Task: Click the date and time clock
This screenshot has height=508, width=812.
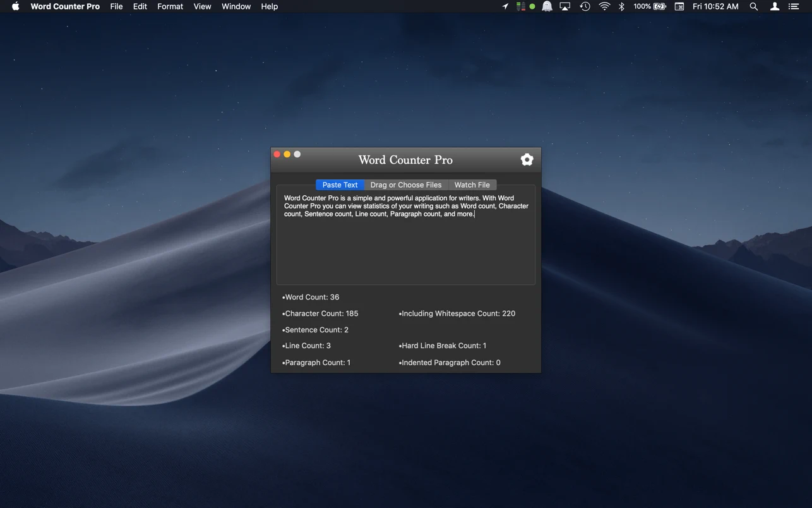Action: coord(715,6)
